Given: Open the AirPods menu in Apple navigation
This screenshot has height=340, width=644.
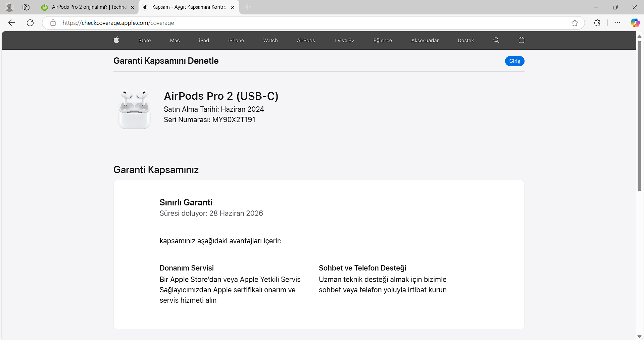Looking at the screenshot, I should pyautogui.click(x=306, y=40).
